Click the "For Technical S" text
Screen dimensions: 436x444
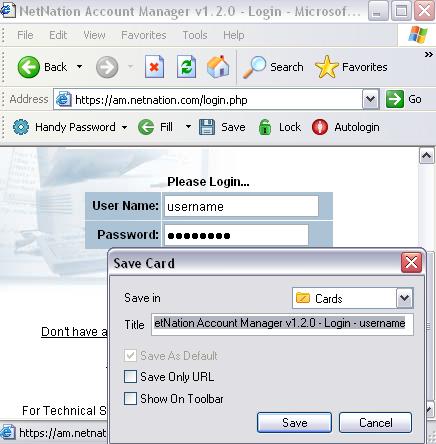(x=64, y=410)
